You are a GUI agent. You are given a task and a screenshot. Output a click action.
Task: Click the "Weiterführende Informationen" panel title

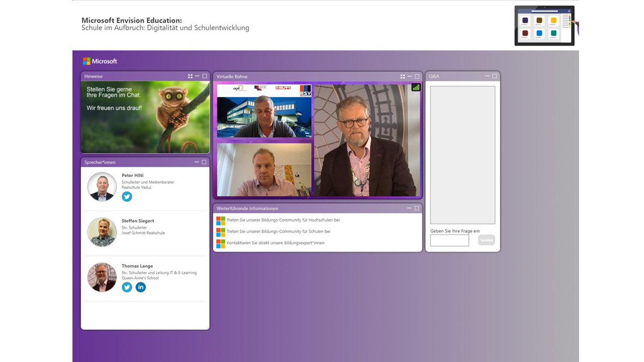pyautogui.click(x=247, y=209)
